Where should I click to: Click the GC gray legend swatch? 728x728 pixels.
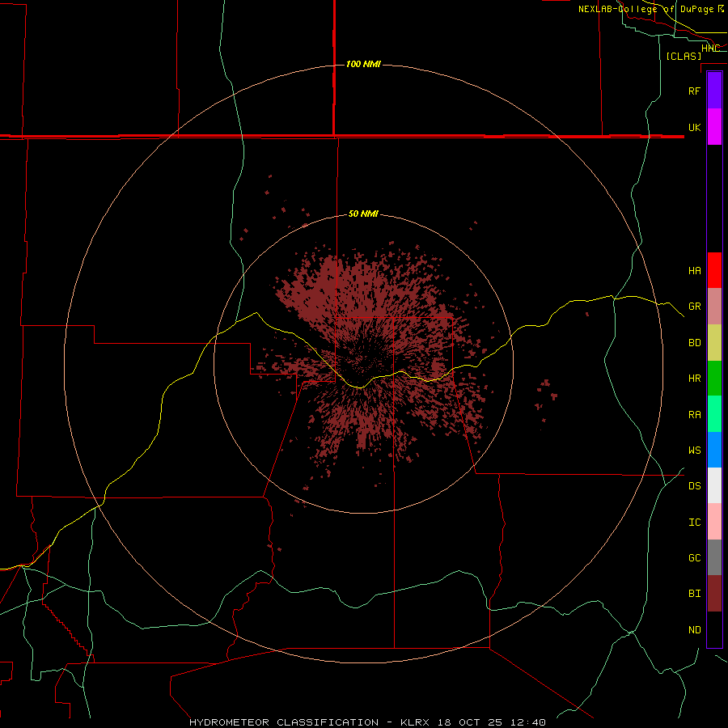714,557
